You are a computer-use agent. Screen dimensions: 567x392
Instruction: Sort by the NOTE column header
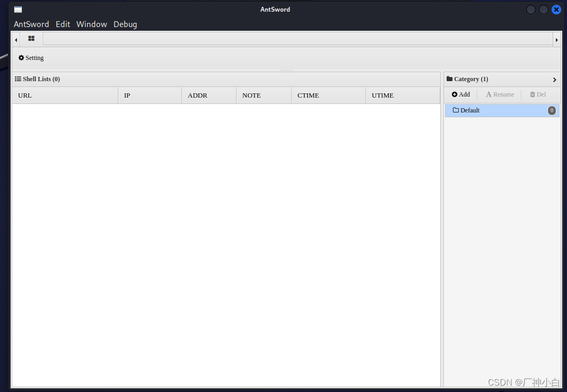[x=264, y=95]
